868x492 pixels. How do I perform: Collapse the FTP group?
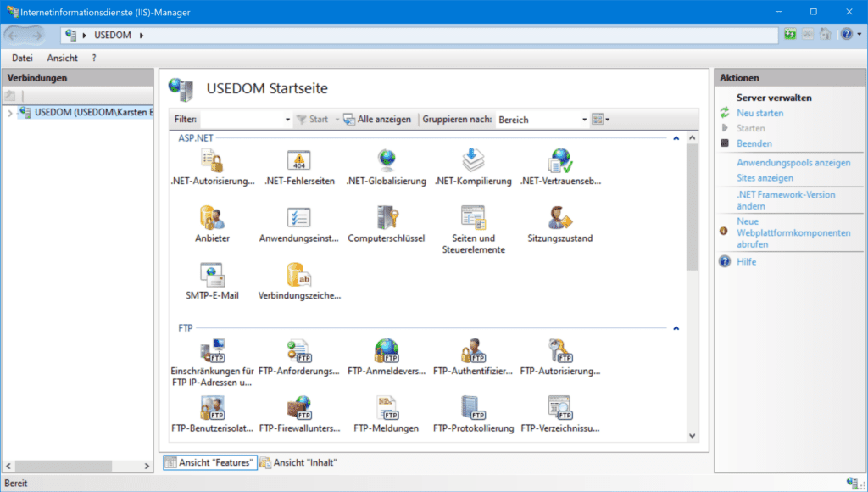pyautogui.click(x=676, y=328)
